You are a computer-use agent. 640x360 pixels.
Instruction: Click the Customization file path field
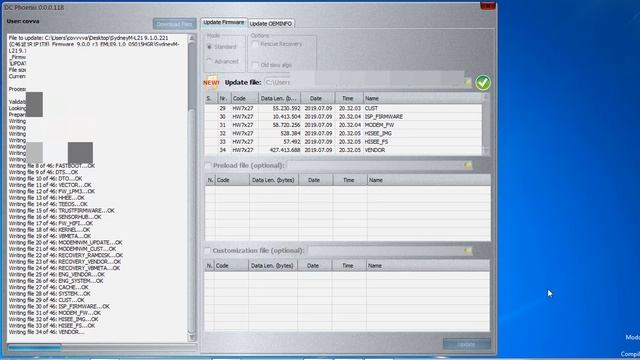pyautogui.click(x=386, y=251)
